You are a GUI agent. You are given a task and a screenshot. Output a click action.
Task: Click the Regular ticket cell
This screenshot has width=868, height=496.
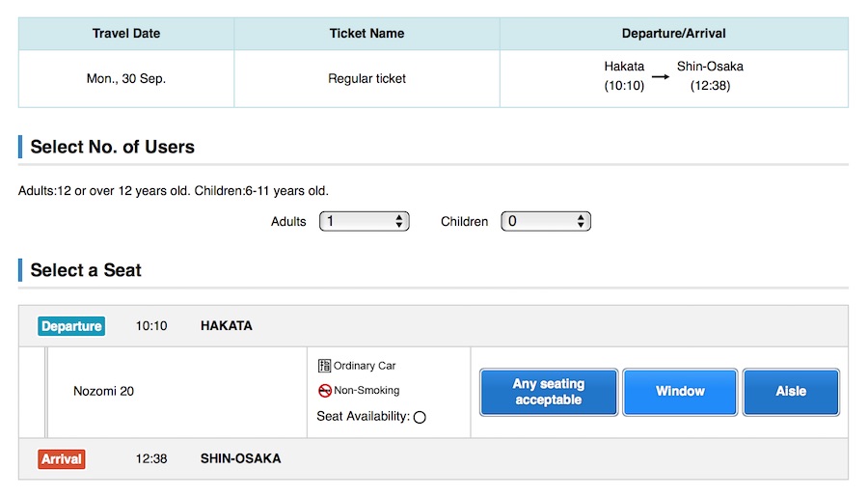pyautogui.click(x=366, y=78)
